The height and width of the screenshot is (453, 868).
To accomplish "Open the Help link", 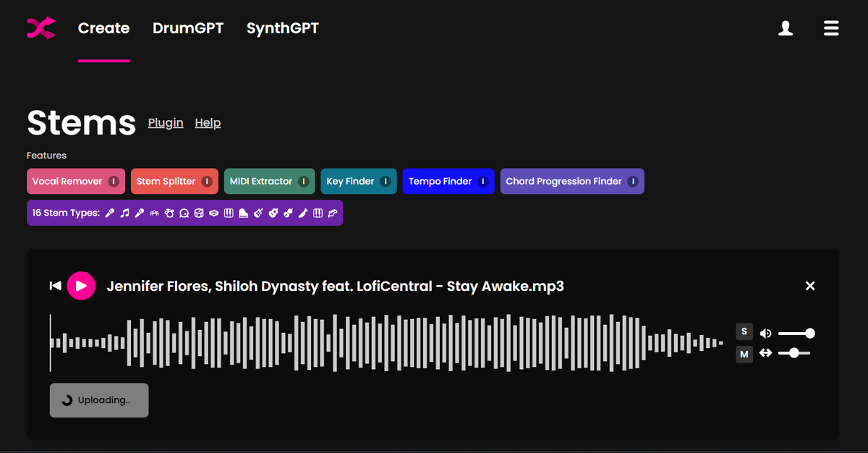I will [208, 123].
